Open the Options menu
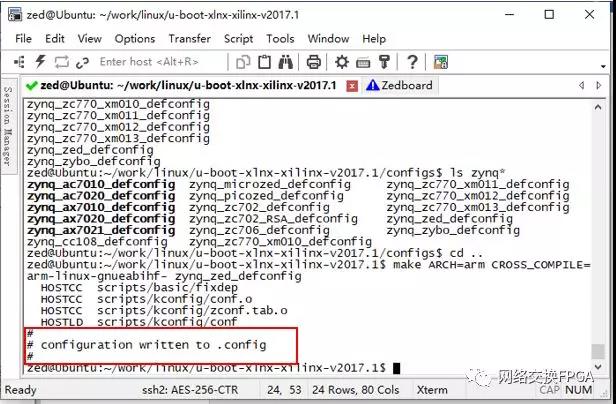The image size is (616, 404). pyautogui.click(x=135, y=39)
